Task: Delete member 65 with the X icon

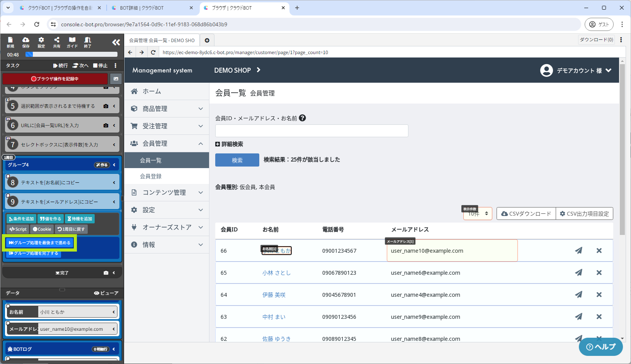Action: point(599,272)
